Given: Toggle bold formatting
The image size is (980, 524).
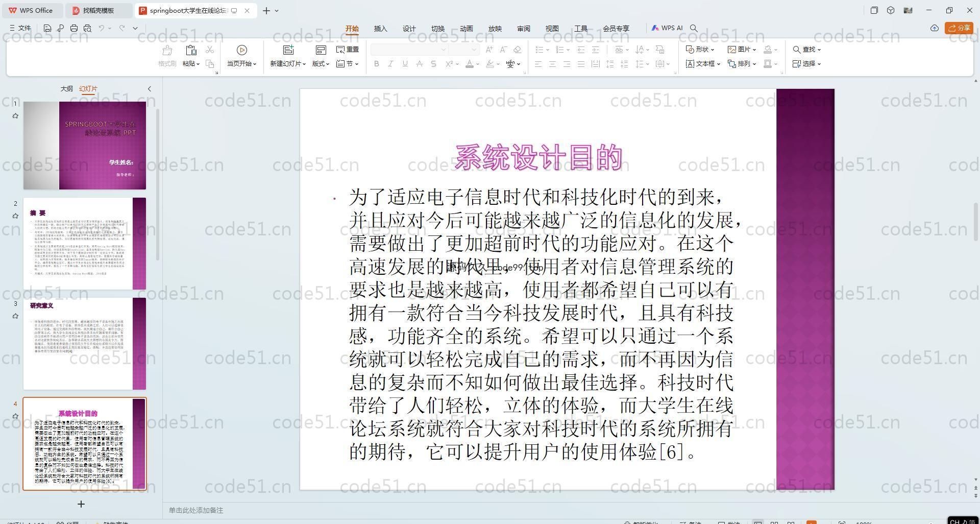Looking at the screenshot, I should point(377,64).
